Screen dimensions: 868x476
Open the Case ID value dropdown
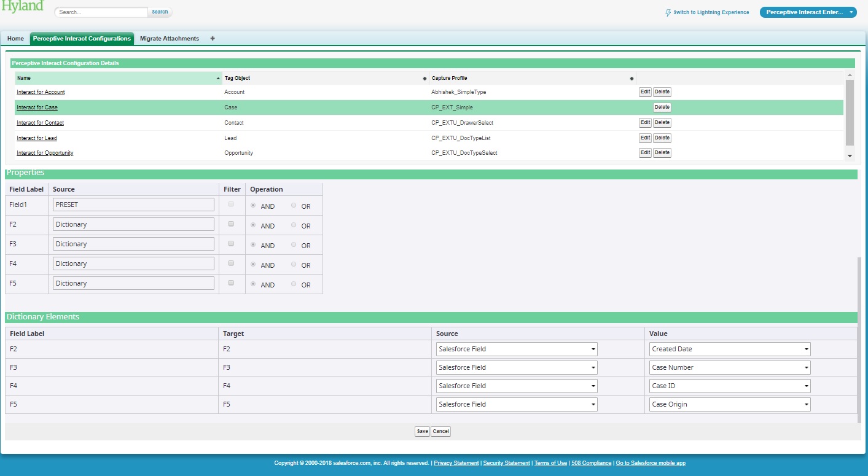(730, 386)
